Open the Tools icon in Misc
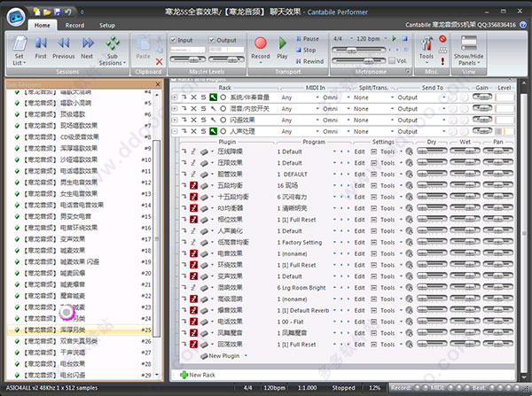This screenshot has height=396, width=532. pos(426,43)
